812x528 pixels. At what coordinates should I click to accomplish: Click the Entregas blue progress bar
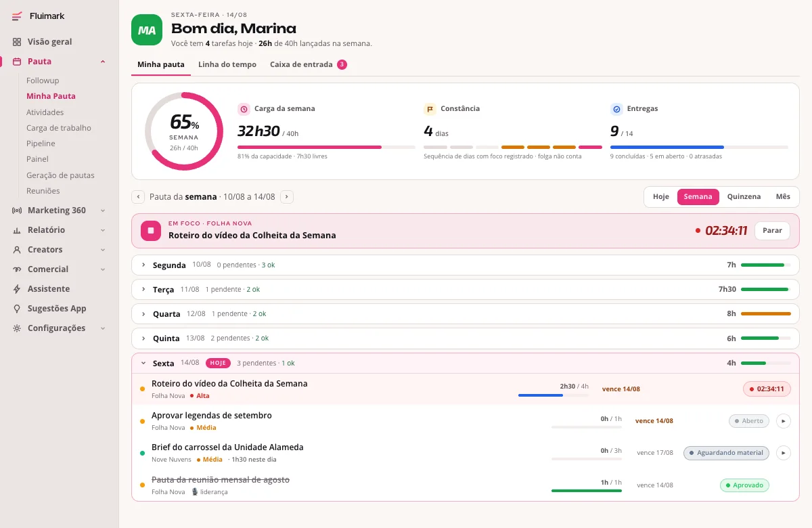point(699,147)
